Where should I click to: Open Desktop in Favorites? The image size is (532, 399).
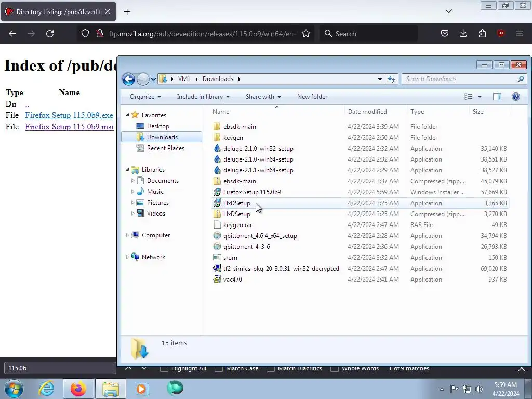[158, 126]
